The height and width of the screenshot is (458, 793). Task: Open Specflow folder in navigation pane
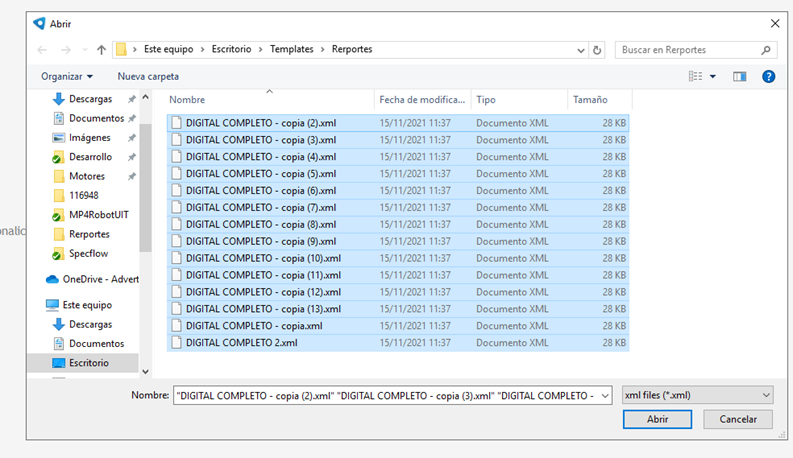(88, 253)
